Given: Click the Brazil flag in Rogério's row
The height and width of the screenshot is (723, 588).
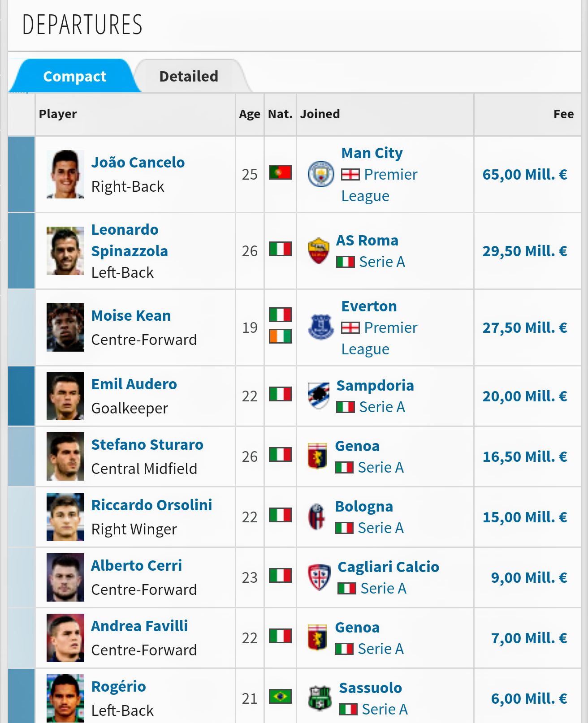Looking at the screenshot, I should (x=280, y=697).
